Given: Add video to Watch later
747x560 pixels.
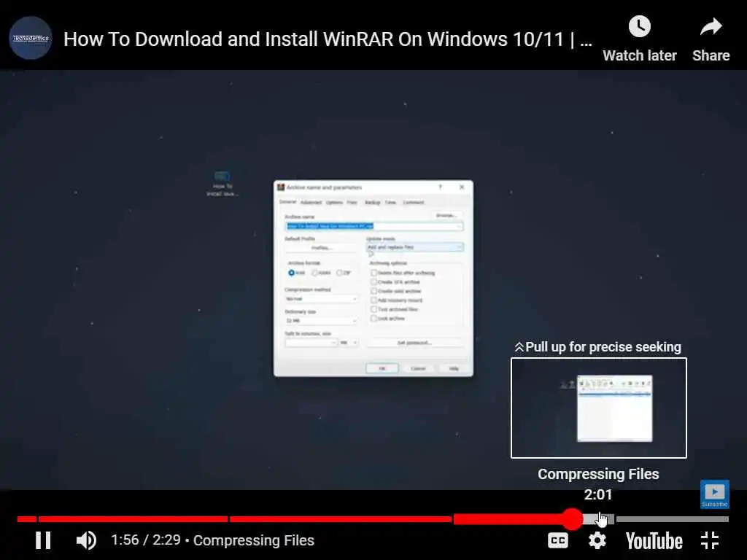Looking at the screenshot, I should pyautogui.click(x=639, y=39).
